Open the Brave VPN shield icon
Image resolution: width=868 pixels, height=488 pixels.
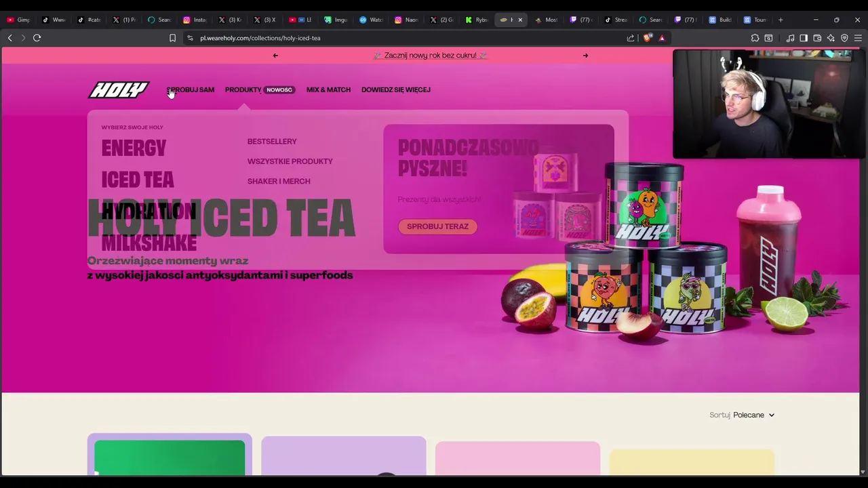coord(844,38)
